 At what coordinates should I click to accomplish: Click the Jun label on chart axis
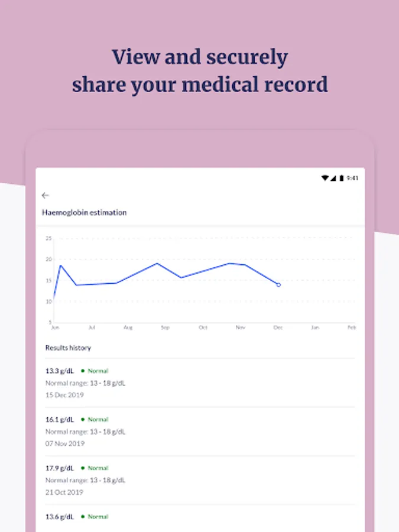coord(55,327)
